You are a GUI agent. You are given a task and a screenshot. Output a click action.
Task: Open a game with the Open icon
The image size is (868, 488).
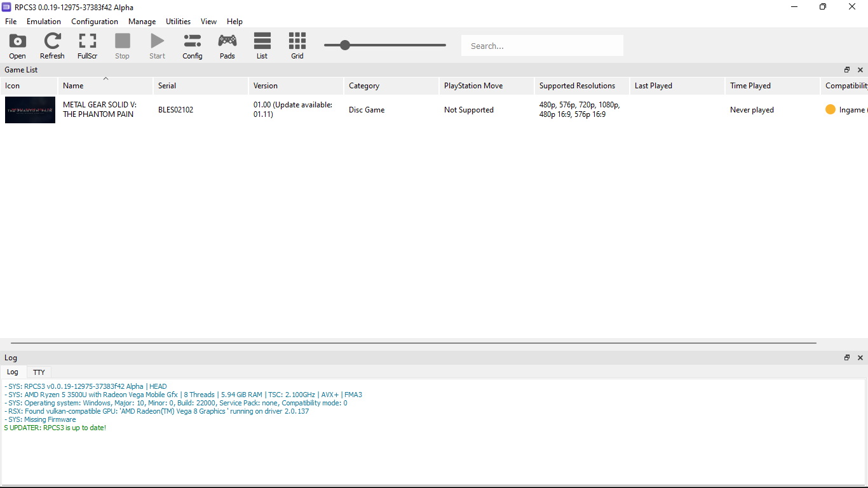click(x=18, y=46)
